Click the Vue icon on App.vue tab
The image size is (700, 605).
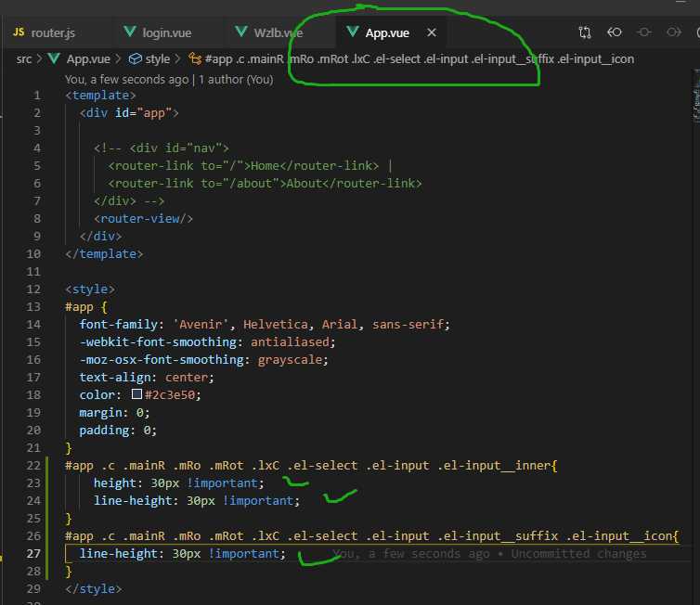(353, 32)
